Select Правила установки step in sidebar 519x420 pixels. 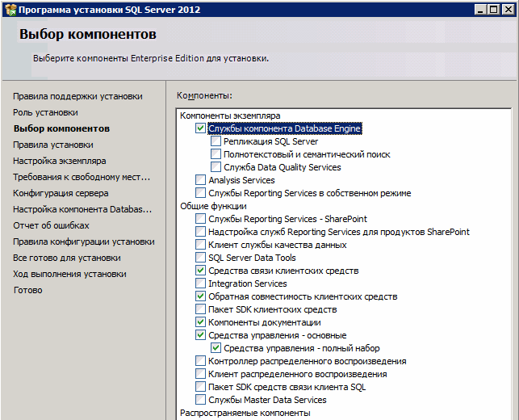[x=53, y=145]
